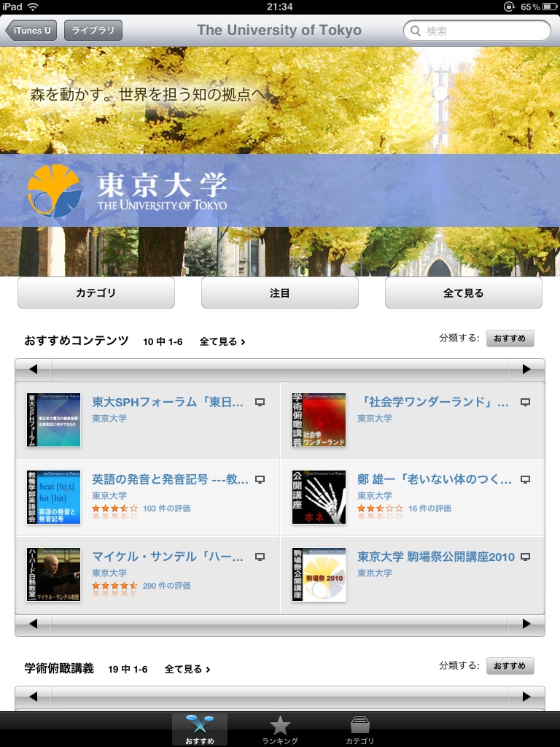Page right in 学術俯瞰講義 carousel

point(526,697)
